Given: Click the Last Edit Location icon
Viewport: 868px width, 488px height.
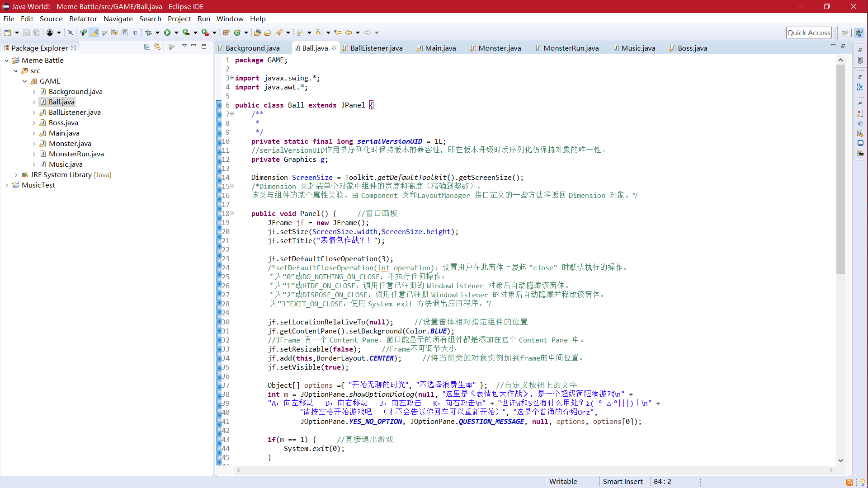Looking at the screenshot, I should tap(338, 33).
